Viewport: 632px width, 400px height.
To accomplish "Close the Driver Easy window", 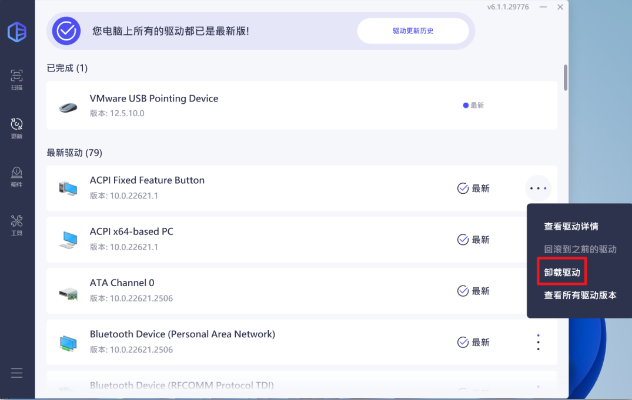I will [x=560, y=7].
